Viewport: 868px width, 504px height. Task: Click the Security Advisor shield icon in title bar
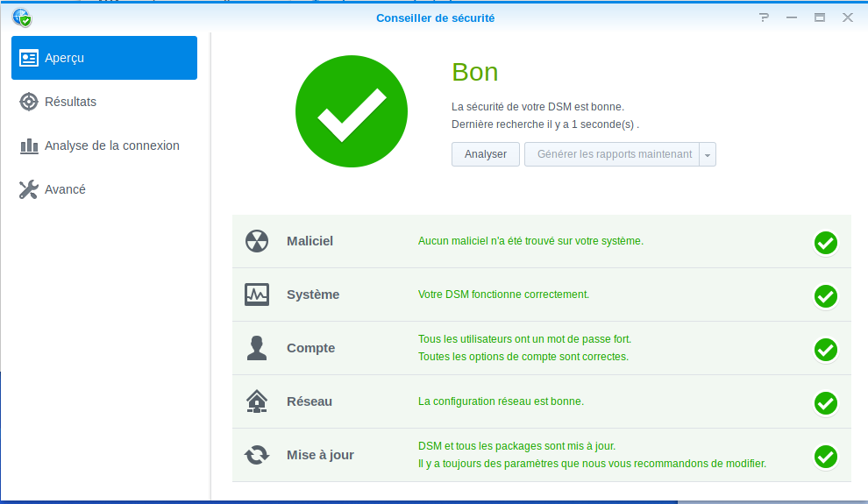(22, 18)
